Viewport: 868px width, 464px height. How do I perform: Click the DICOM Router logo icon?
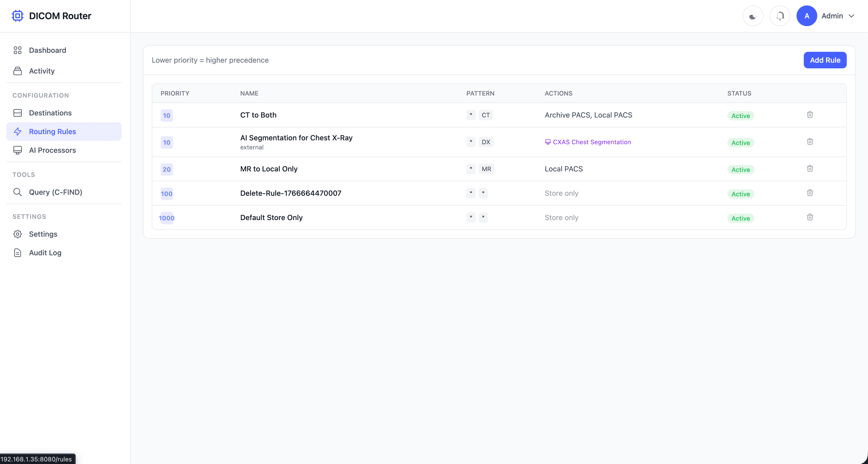point(18,16)
